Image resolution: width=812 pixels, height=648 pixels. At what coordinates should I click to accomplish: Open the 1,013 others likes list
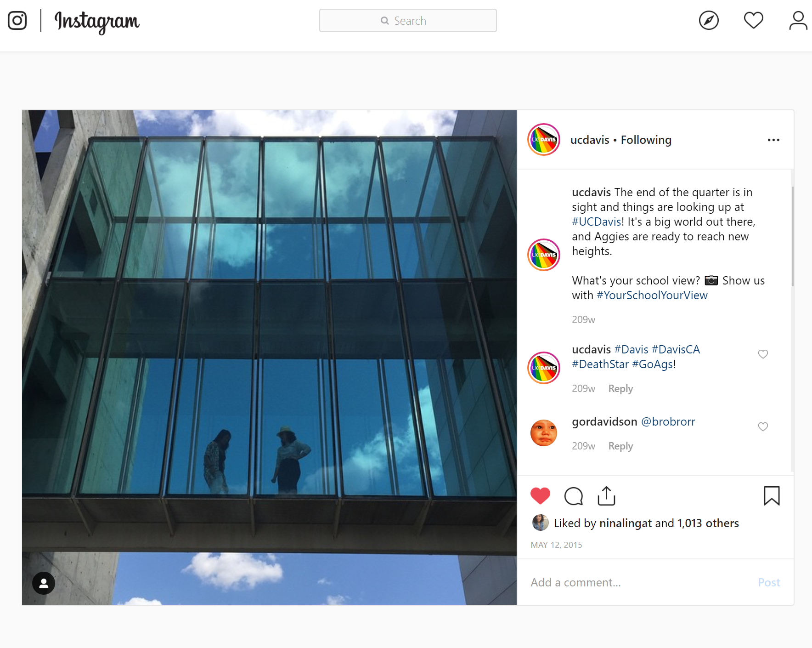pos(708,523)
